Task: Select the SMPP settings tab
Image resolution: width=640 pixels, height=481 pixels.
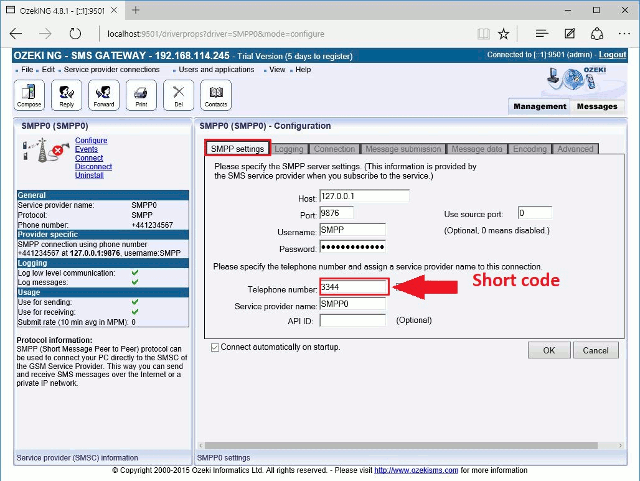Action: [x=238, y=149]
